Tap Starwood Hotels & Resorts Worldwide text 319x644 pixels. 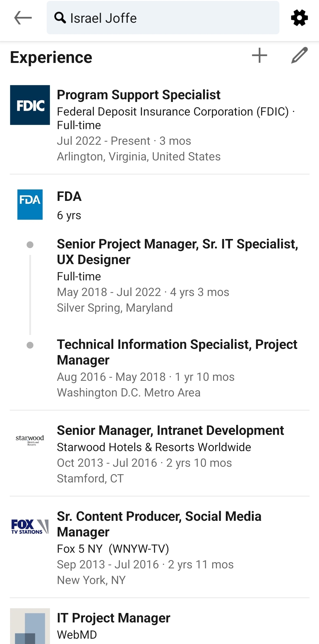tap(154, 447)
